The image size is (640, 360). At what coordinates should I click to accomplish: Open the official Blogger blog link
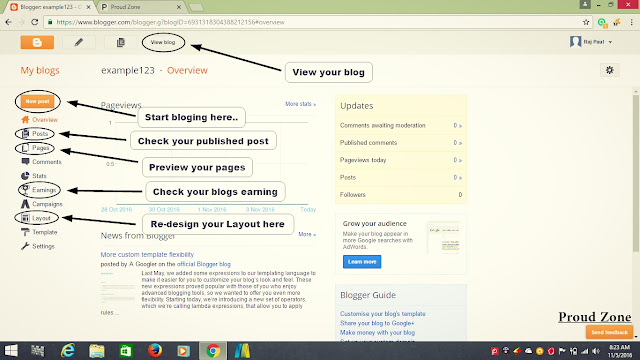point(204,264)
